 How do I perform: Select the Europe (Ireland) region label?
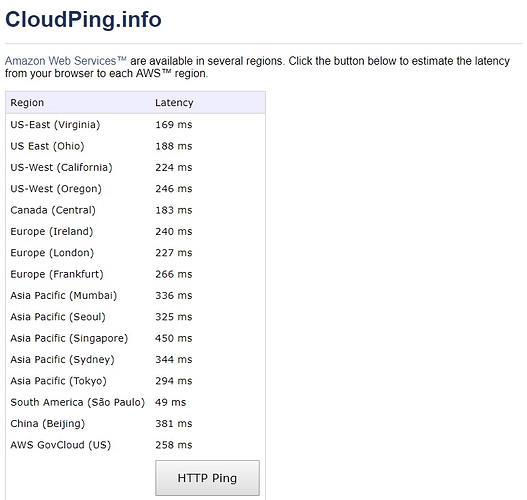click(51, 232)
